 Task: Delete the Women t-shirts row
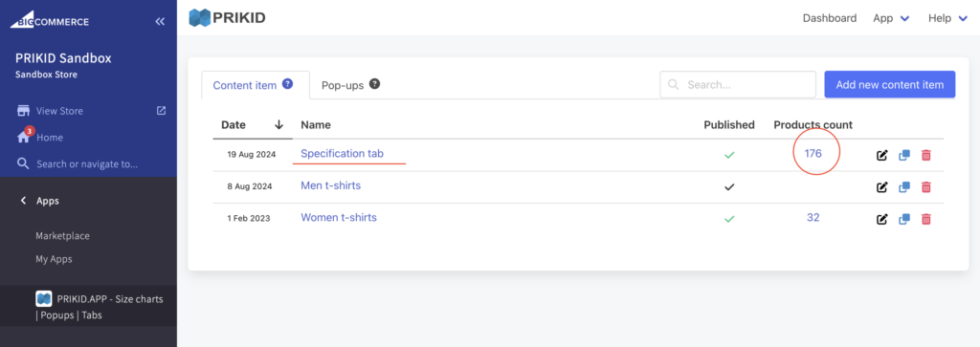click(x=926, y=219)
